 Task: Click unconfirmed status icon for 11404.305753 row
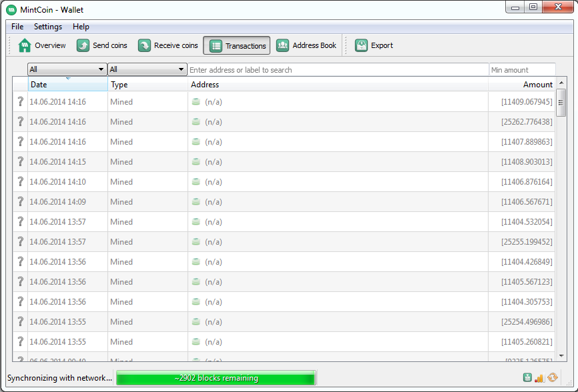[21, 301]
